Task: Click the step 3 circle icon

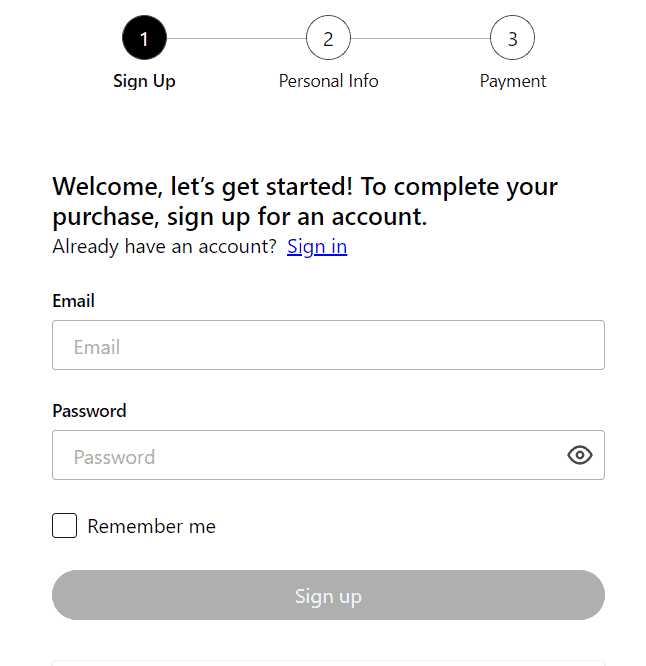Action: [512, 38]
